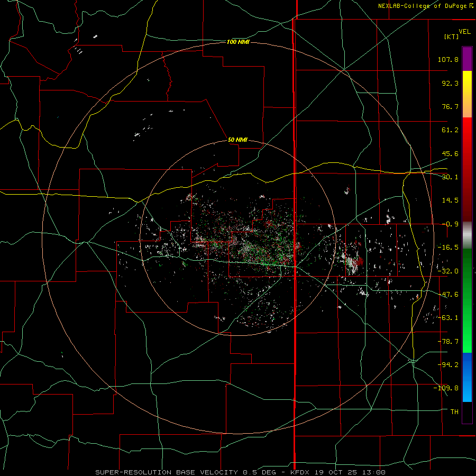Screen dimensions: 476x476
Task: Click the TH threshold label
Action: click(454, 412)
